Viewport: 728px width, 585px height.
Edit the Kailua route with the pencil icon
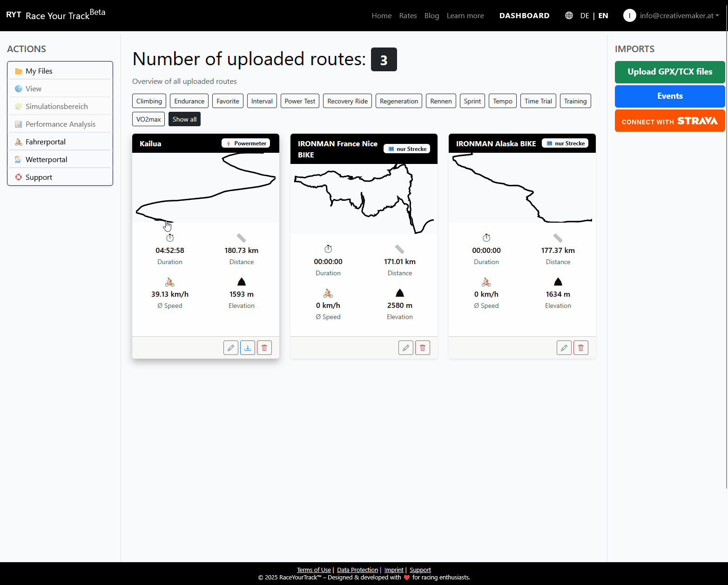click(x=231, y=347)
